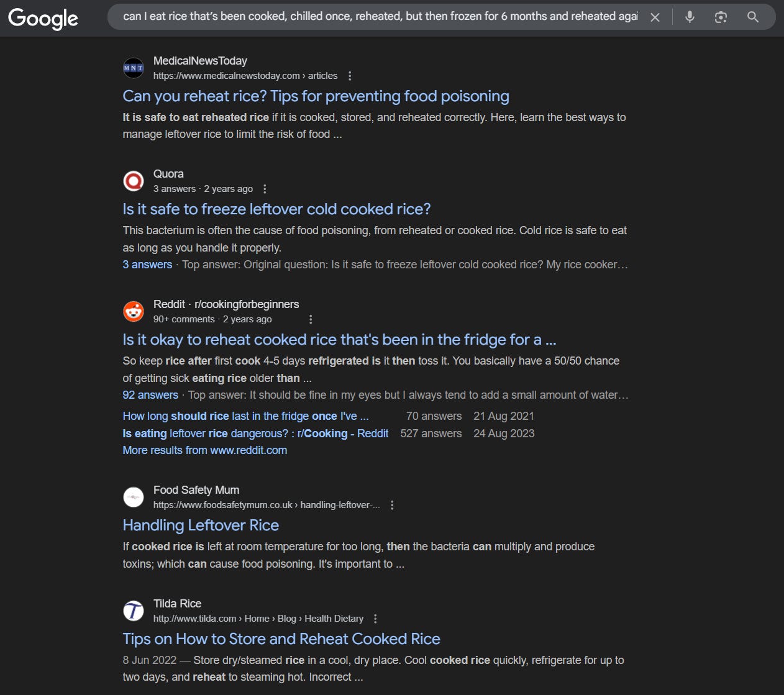
Task: Open more options for Food Safety Mum result
Action: [x=392, y=505]
